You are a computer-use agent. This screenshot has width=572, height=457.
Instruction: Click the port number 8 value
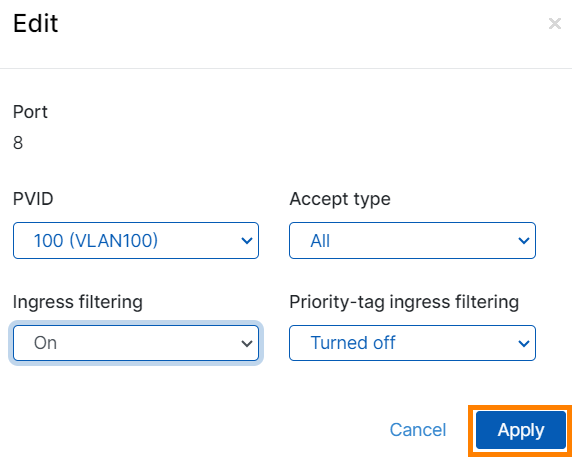point(18,143)
